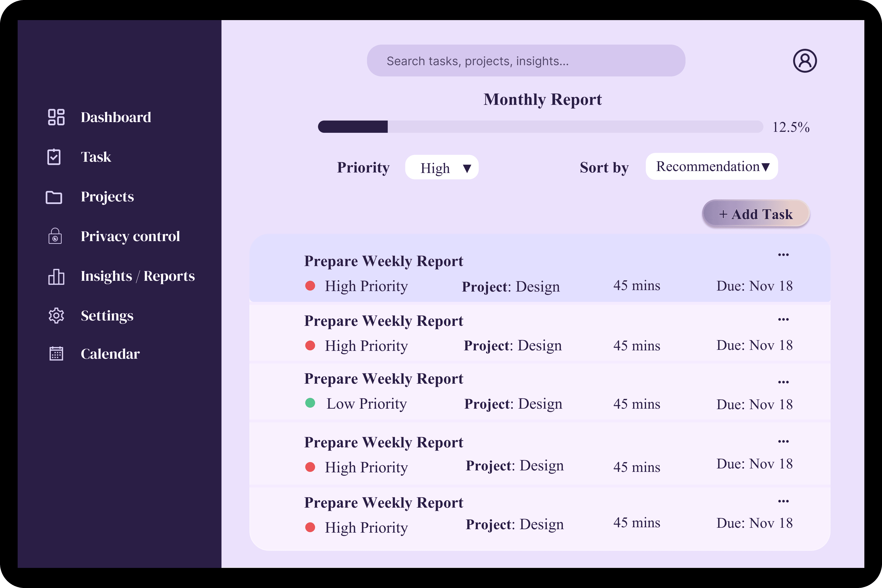
Task: Click the Projects folder icon
Action: (x=54, y=197)
